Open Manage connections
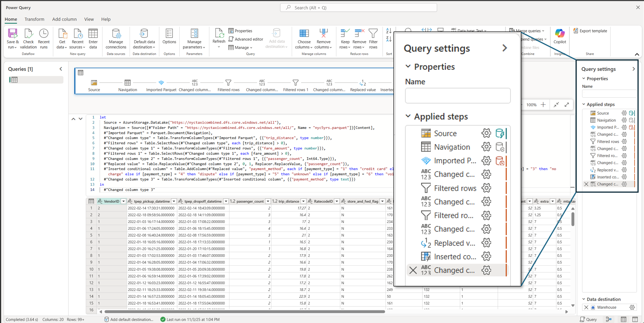 pyautogui.click(x=116, y=39)
